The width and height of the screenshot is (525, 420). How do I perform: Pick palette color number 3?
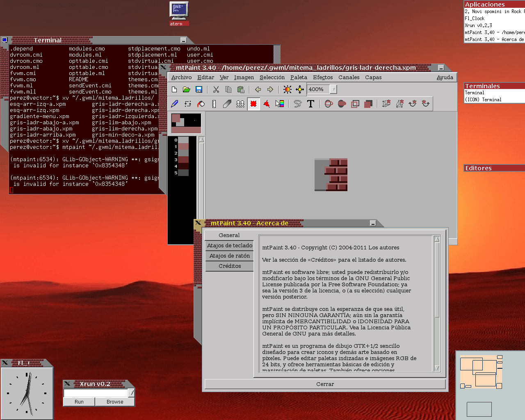pyautogui.click(x=183, y=160)
